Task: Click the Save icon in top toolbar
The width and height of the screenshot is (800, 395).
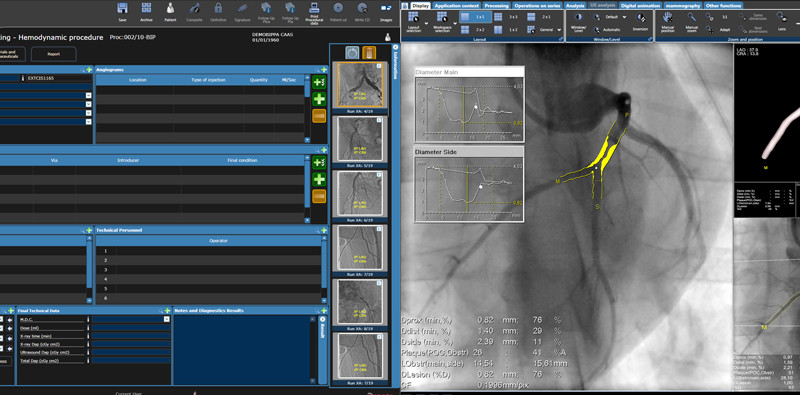Action: (122, 9)
